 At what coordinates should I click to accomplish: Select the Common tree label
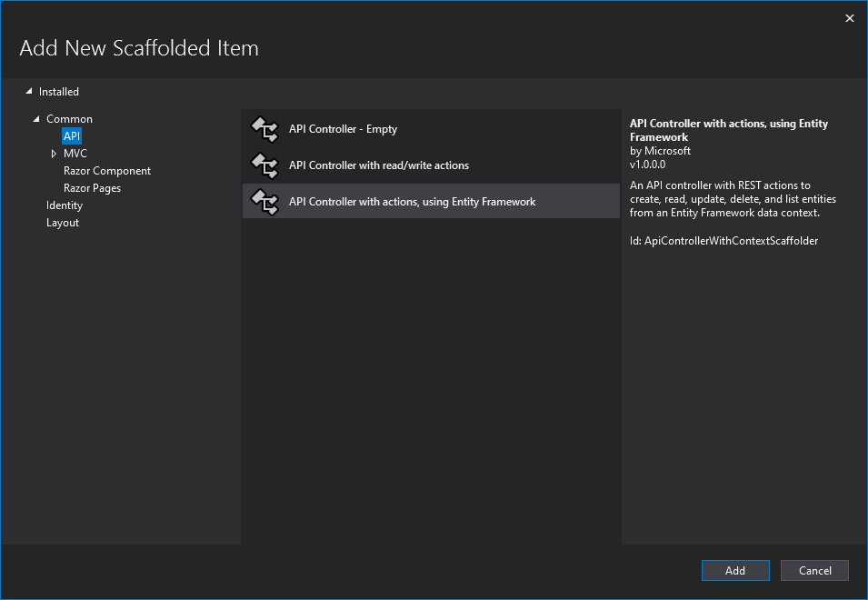[70, 119]
